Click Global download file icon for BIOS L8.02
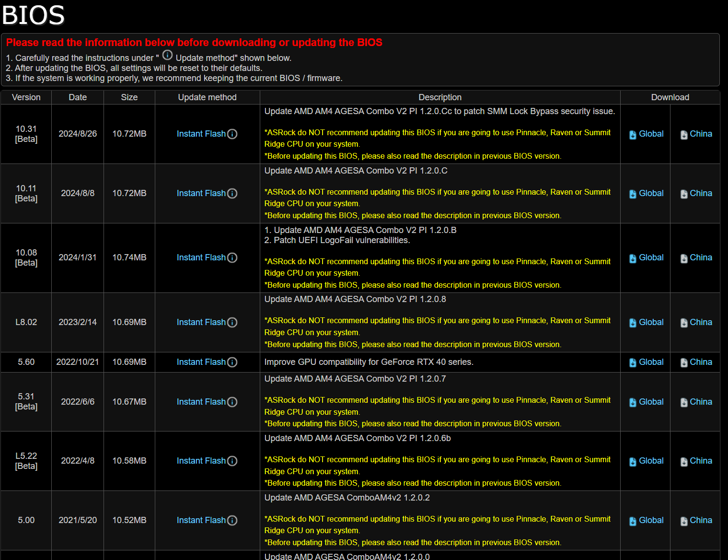The image size is (728, 560). [633, 323]
